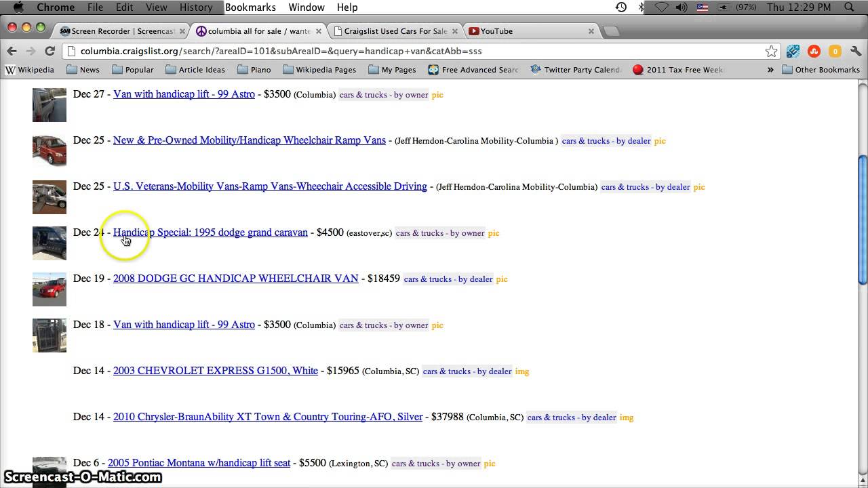
Task: Open the Bookmarks menu
Action: point(250,7)
